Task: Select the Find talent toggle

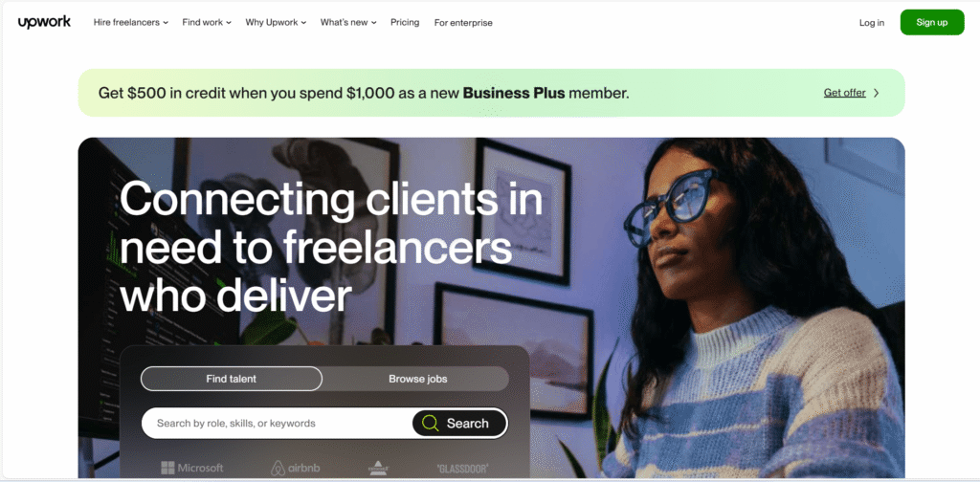Action: click(x=232, y=379)
